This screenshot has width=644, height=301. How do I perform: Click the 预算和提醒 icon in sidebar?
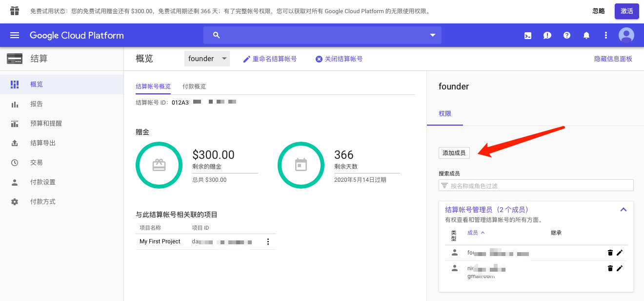(x=15, y=124)
